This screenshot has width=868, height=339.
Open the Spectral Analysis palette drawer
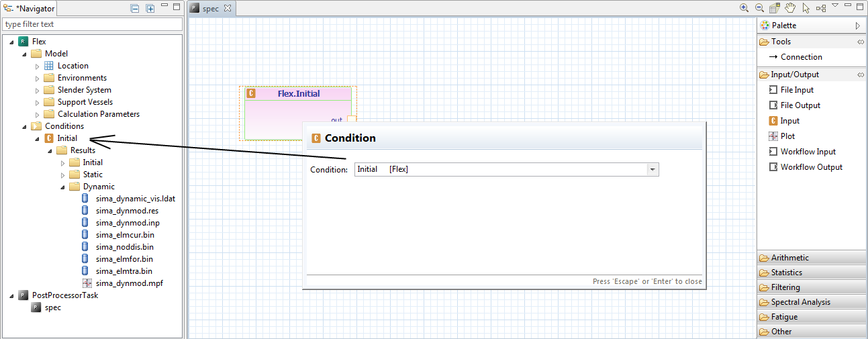point(800,302)
